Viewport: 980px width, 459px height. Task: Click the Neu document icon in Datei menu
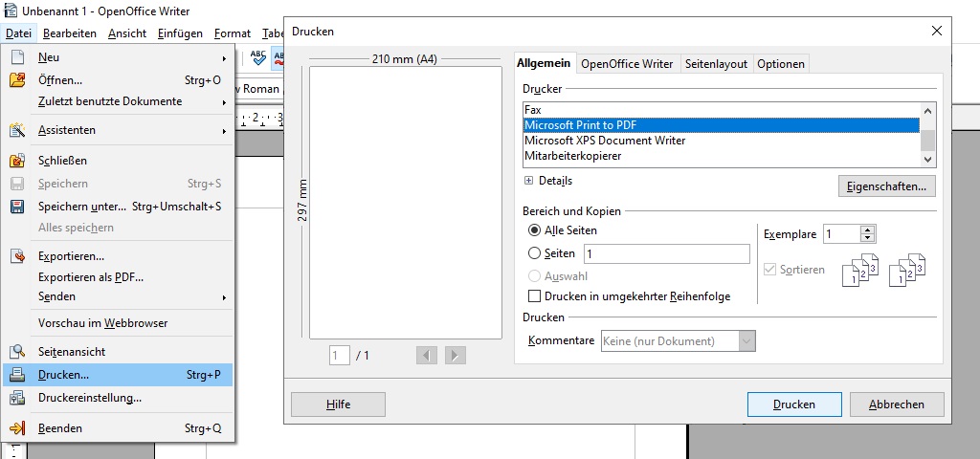[x=17, y=57]
